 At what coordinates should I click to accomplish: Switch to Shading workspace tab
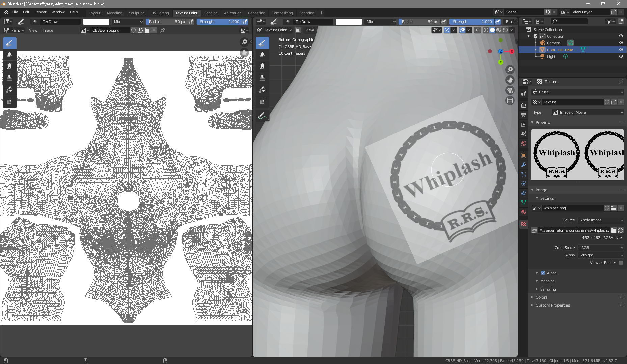(x=211, y=13)
